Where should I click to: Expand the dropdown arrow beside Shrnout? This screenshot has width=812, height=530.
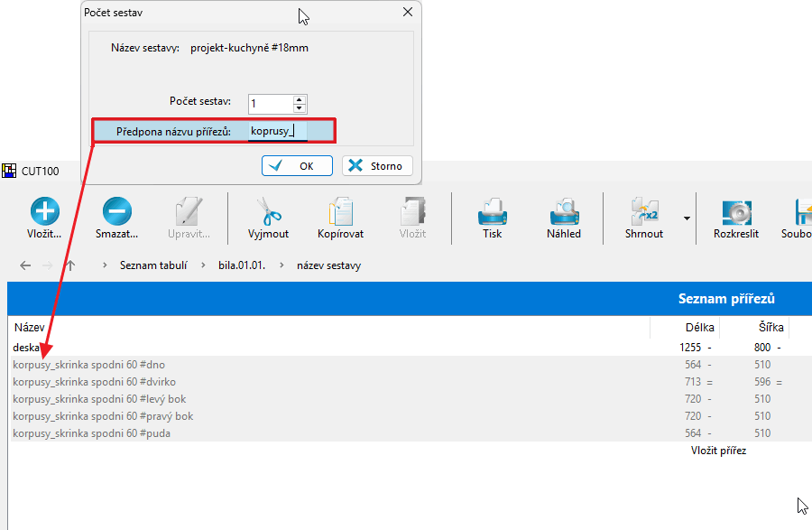click(687, 219)
